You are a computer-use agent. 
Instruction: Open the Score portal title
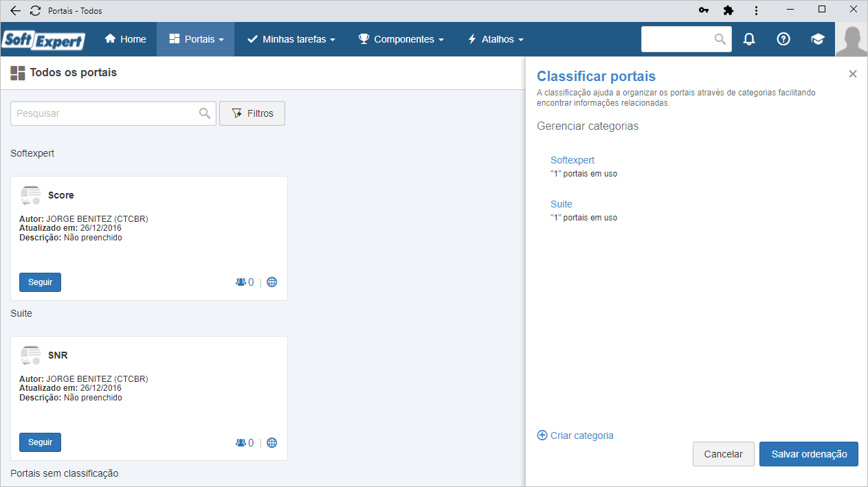coord(61,196)
